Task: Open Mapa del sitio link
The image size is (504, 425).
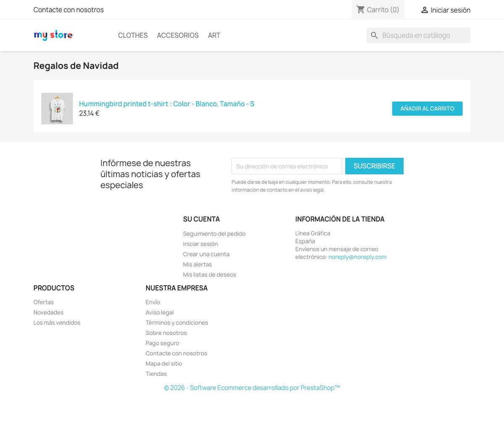Action: coord(164,364)
